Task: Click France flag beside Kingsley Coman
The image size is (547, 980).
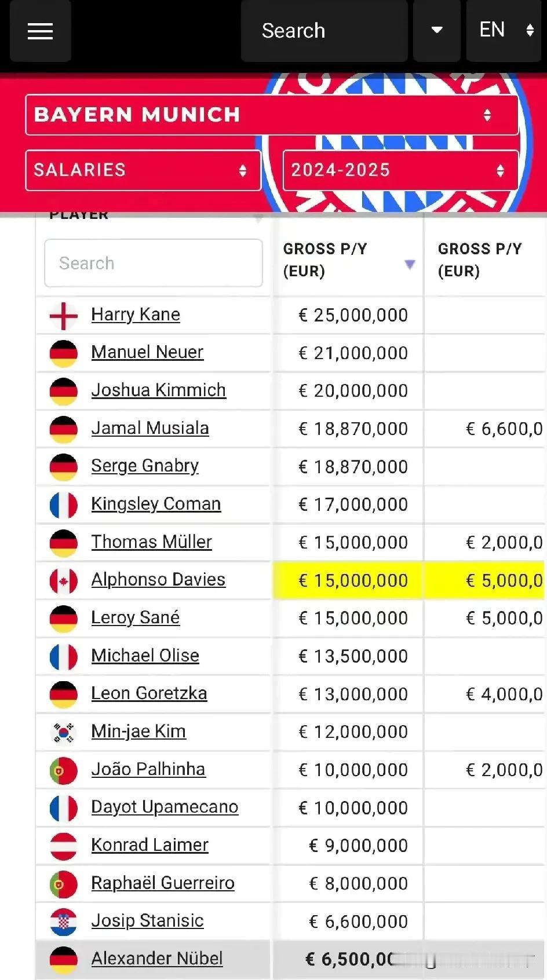Action: (x=64, y=505)
